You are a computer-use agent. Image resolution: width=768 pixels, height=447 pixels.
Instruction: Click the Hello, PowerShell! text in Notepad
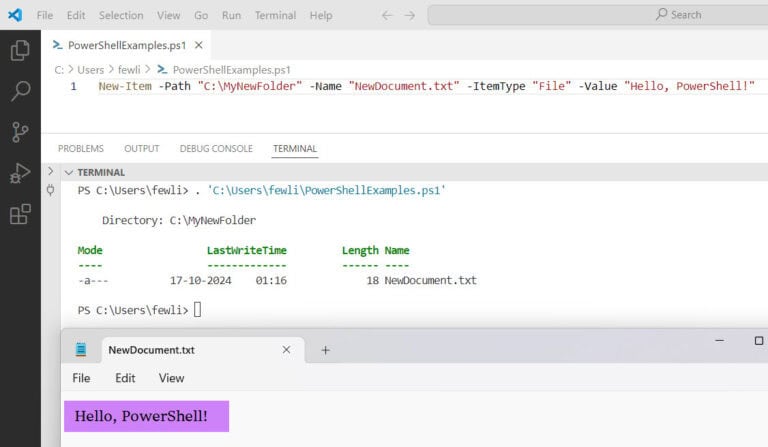(141, 416)
